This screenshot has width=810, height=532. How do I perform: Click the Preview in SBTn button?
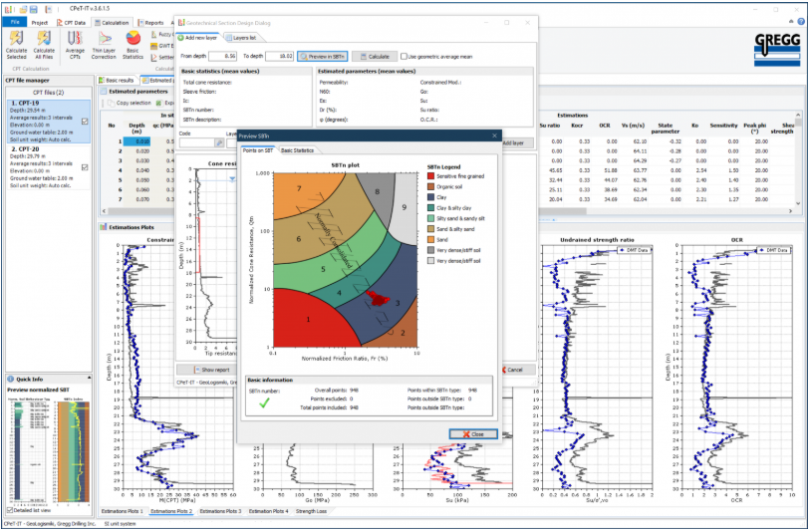click(323, 57)
